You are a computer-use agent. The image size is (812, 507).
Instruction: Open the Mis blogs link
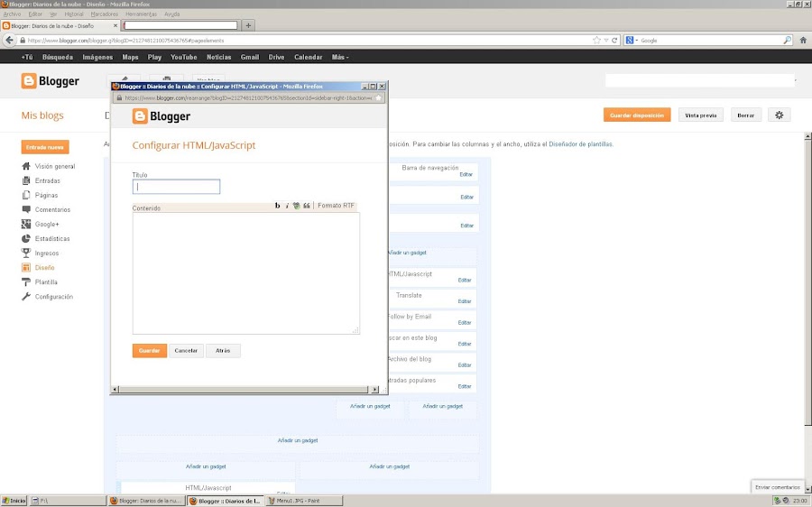click(42, 115)
